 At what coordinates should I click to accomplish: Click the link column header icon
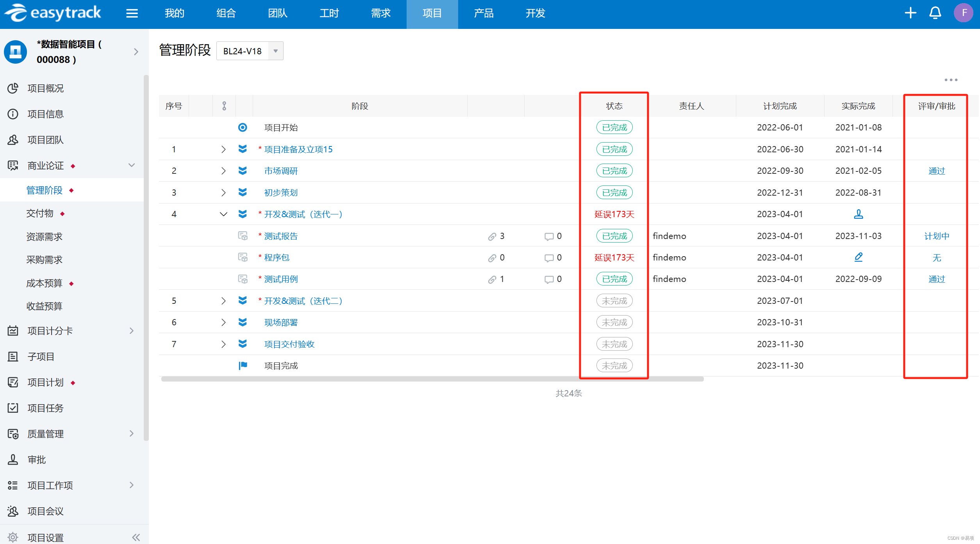click(224, 106)
